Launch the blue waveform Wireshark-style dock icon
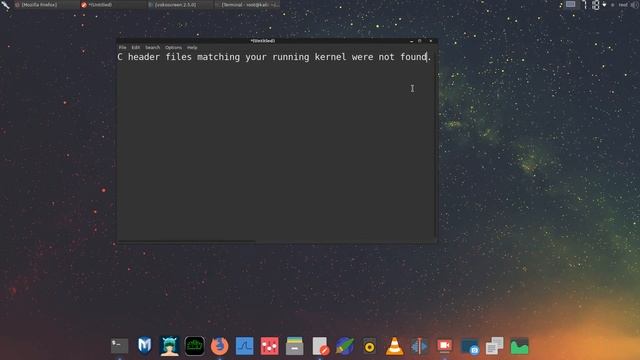 click(244, 346)
